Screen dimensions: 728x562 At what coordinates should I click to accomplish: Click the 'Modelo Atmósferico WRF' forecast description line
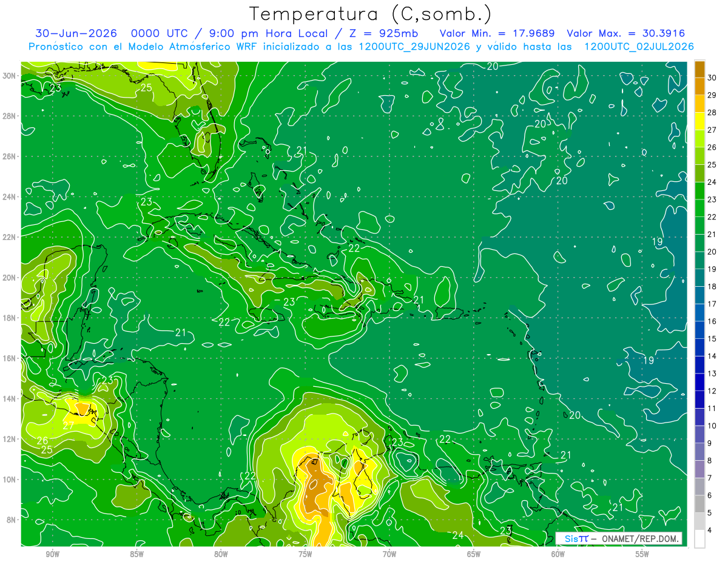tap(361, 47)
